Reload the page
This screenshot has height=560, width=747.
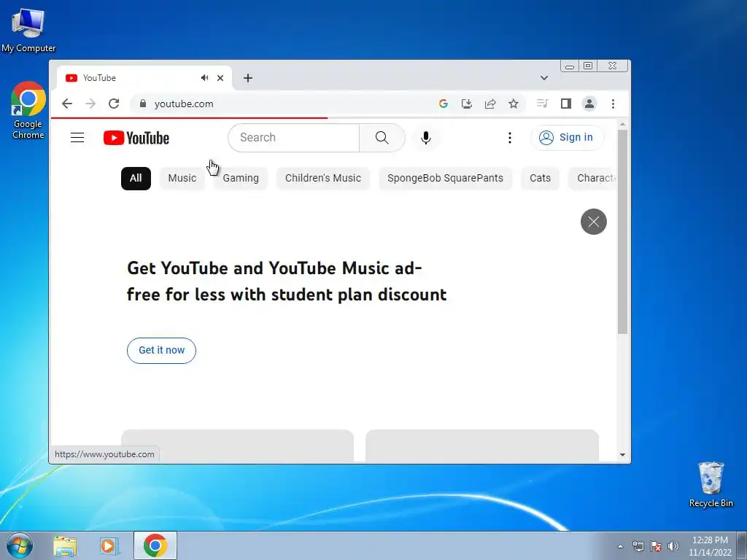tap(113, 104)
